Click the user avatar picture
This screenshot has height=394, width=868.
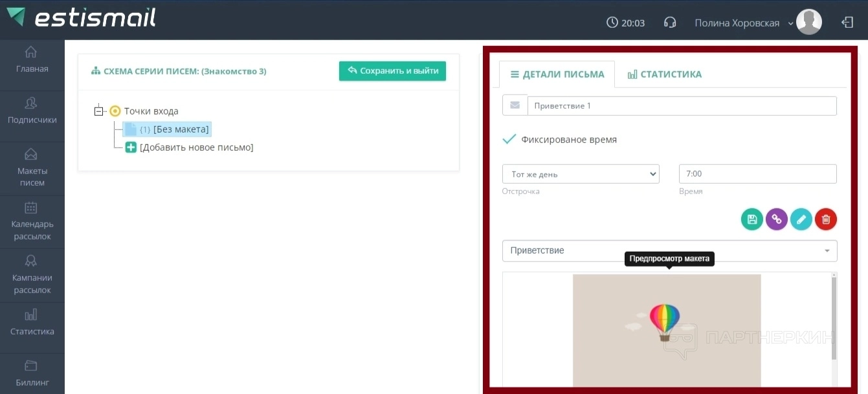pyautogui.click(x=809, y=22)
